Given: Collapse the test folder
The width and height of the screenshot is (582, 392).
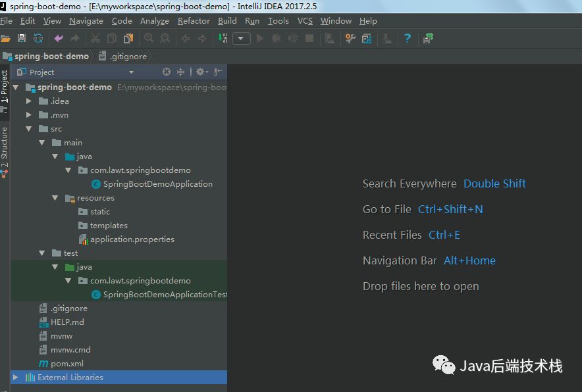Looking at the screenshot, I should [x=42, y=253].
